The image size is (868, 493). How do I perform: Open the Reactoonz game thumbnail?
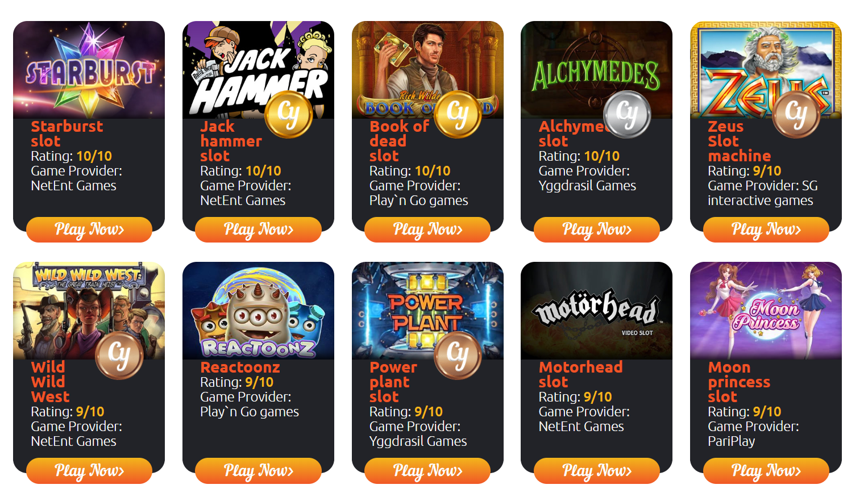pyautogui.click(x=258, y=311)
